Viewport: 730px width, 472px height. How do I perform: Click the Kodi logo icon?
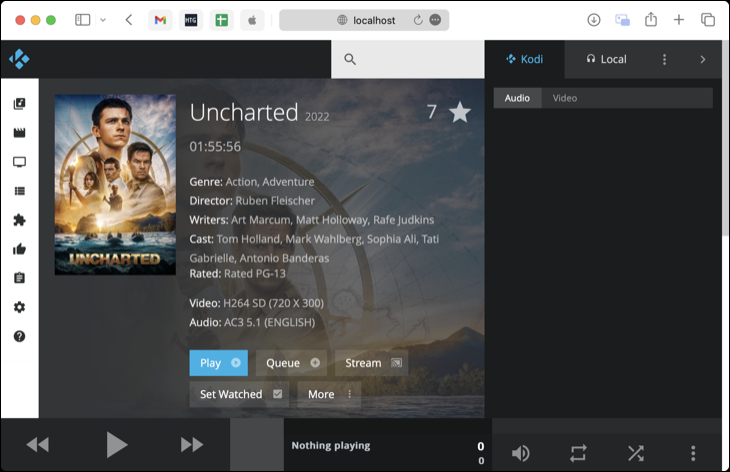pyautogui.click(x=19, y=59)
